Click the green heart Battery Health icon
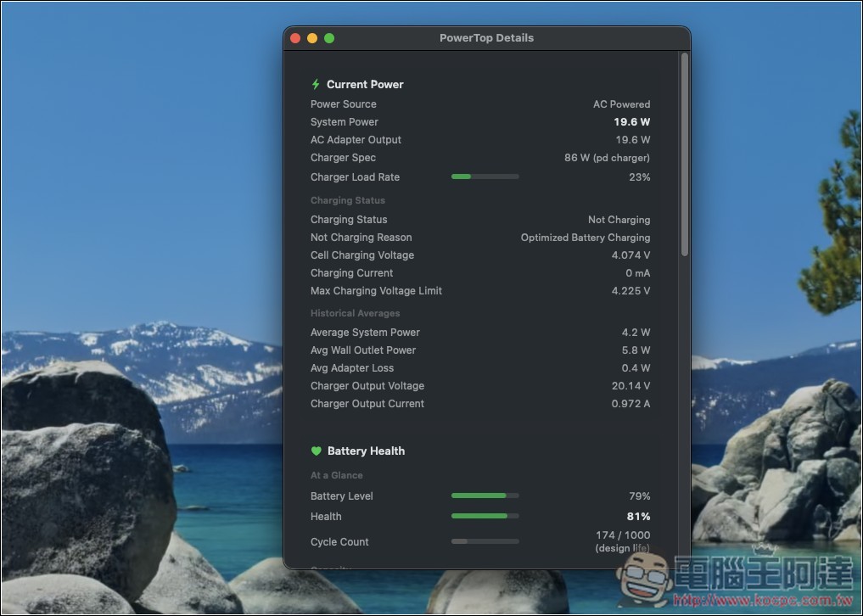 pyautogui.click(x=316, y=451)
